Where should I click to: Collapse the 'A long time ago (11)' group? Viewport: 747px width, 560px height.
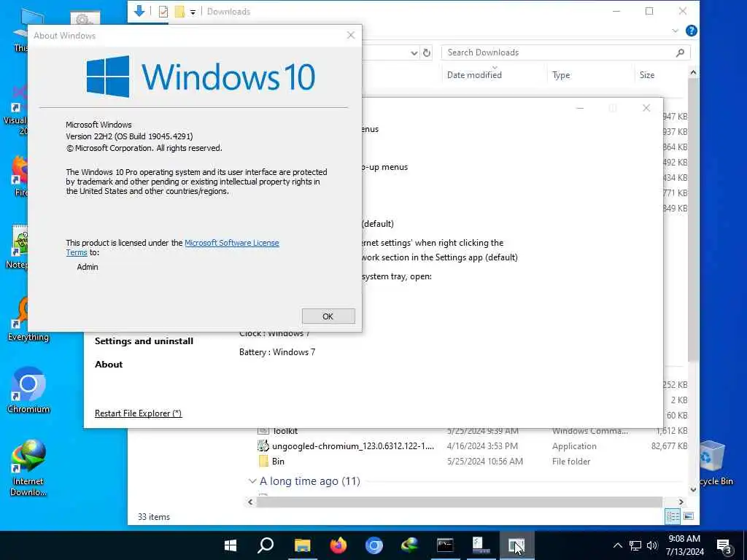pyautogui.click(x=252, y=481)
